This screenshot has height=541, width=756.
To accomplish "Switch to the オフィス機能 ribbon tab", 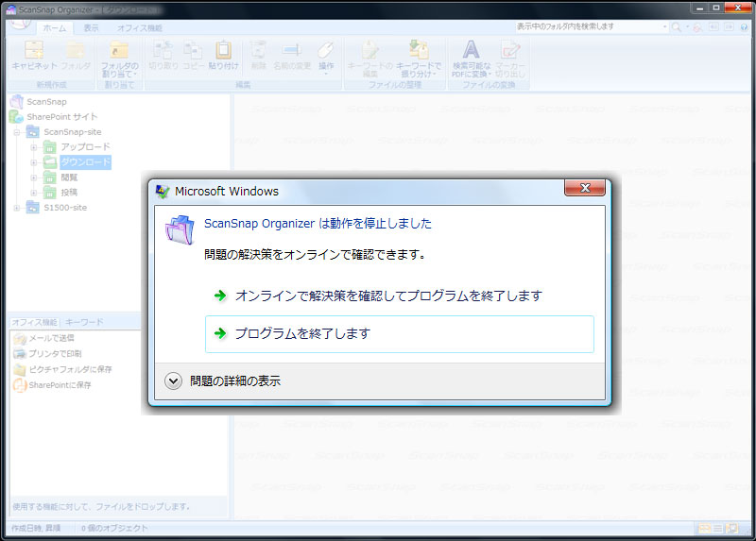I will [x=139, y=28].
